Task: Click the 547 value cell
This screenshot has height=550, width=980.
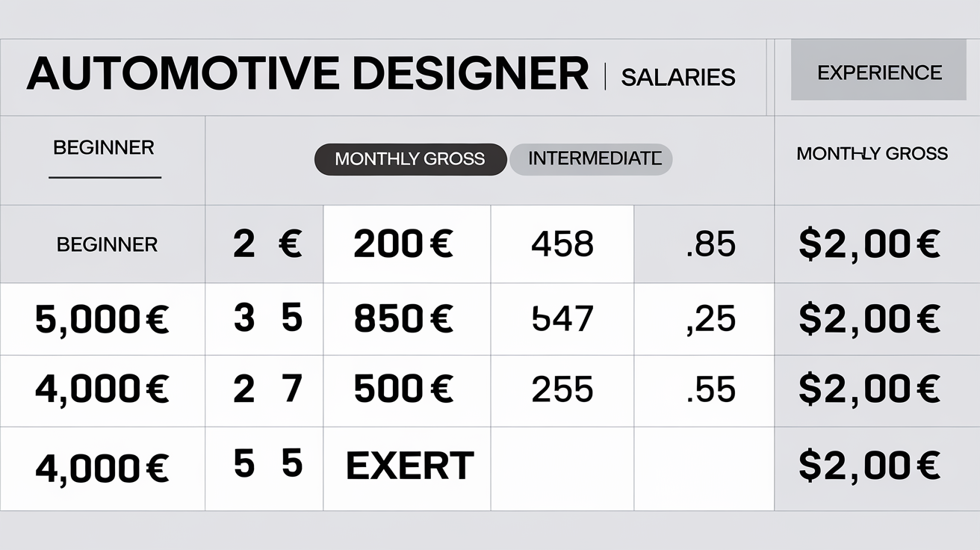Action: 562,320
